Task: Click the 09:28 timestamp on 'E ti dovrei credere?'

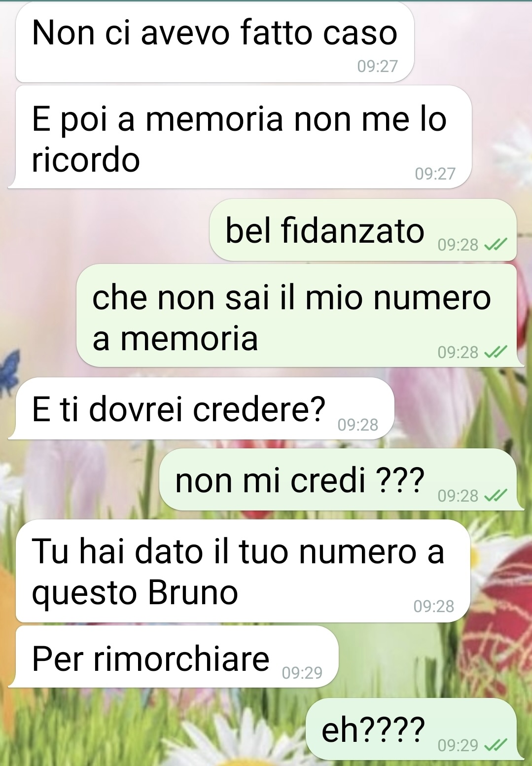Action: [x=358, y=425]
